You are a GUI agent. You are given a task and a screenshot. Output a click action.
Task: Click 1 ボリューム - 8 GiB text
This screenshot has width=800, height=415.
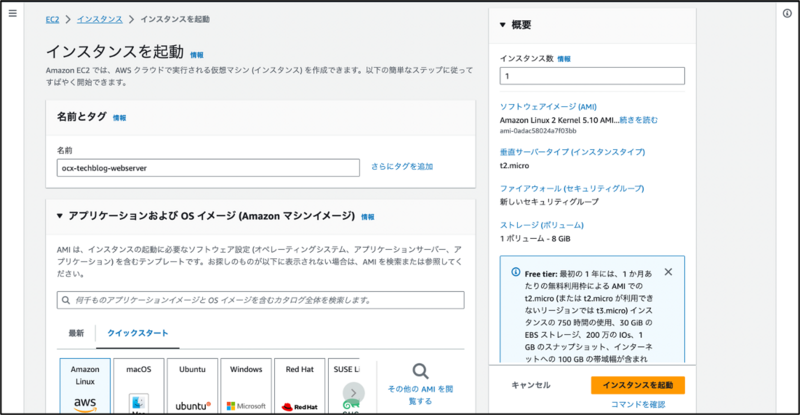[x=535, y=238]
